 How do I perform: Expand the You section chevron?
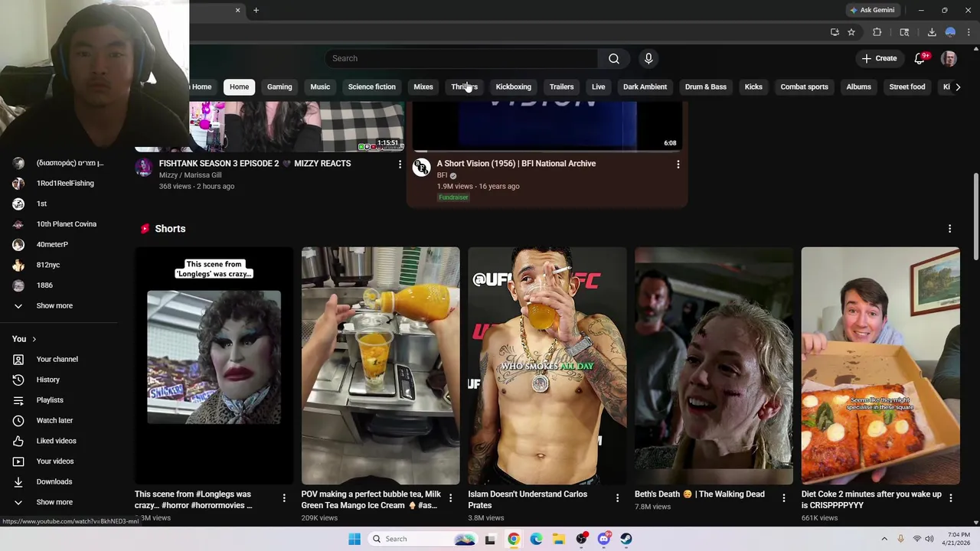pyautogui.click(x=34, y=339)
